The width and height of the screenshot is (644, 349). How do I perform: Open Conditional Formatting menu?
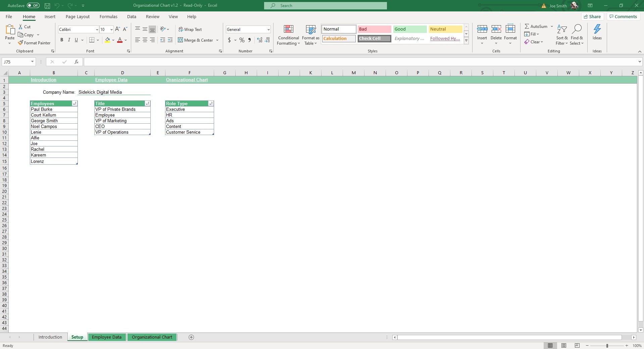(288, 35)
